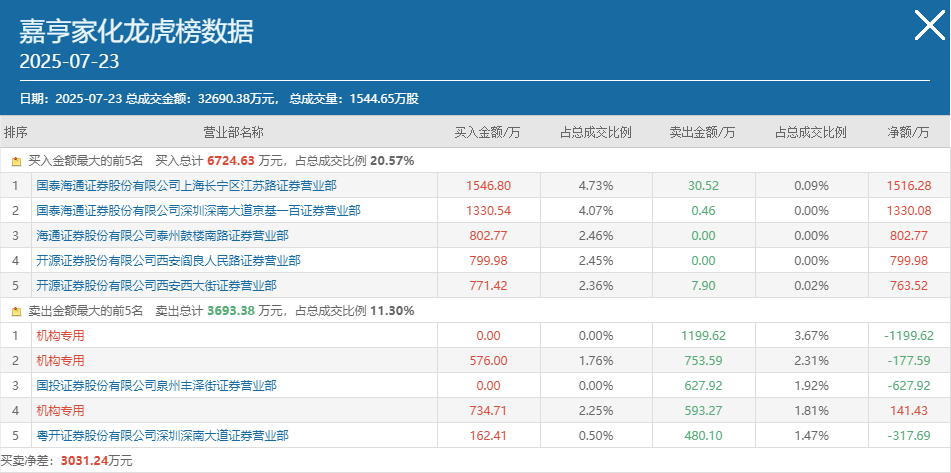This screenshot has height=473, width=951.
Task: Open 国泰海通证券上海长宁区江苏路证券营业部 link
Action: 186,186
